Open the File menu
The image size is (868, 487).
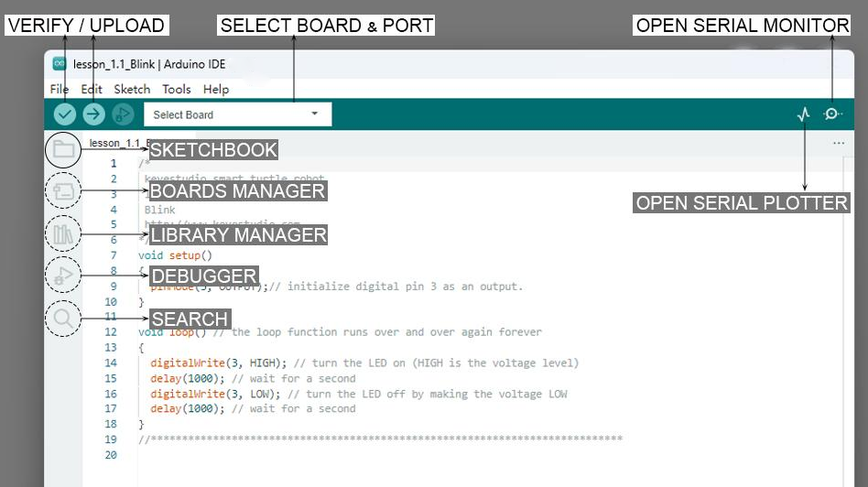pos(59,89)
